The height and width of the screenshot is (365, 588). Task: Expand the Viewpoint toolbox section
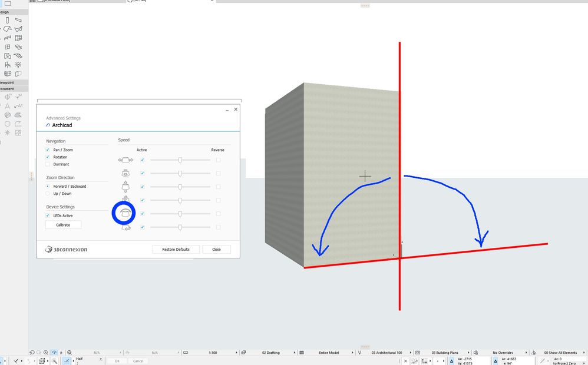[x=14, y=82]
